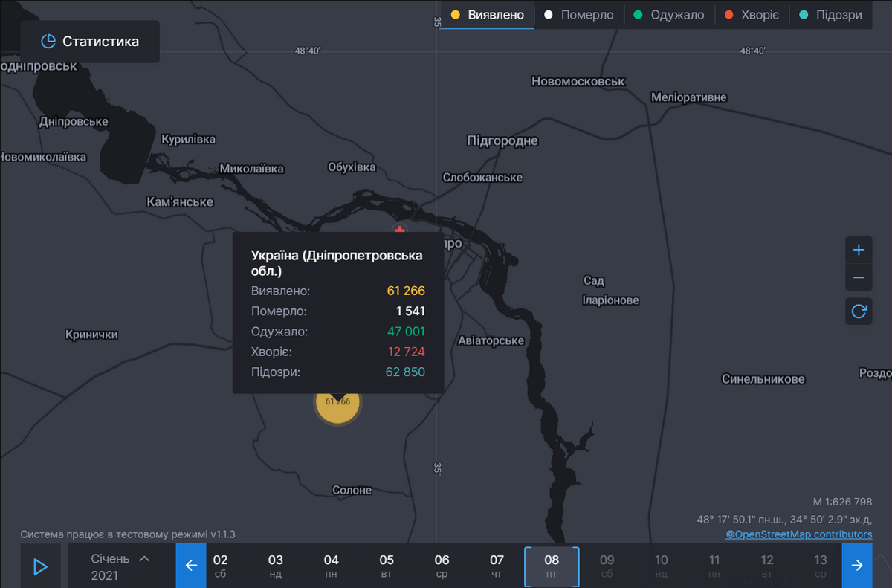892x588 pixels.
Task: Open the Статистика panel
Action: 90,42
